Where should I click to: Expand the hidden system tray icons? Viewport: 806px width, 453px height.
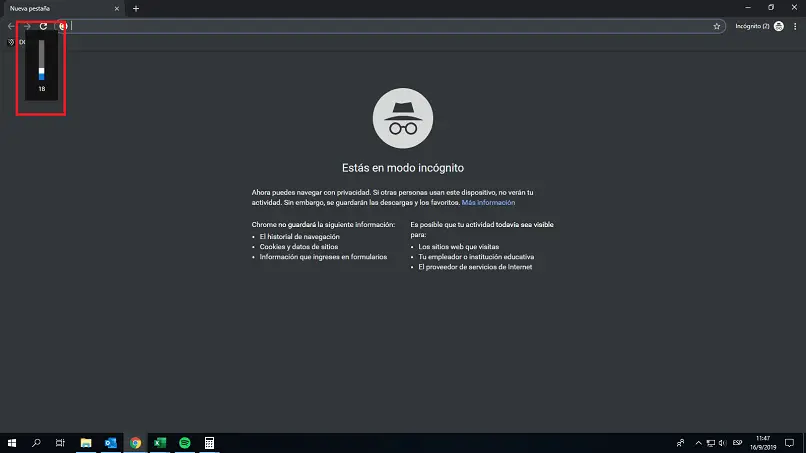coord(698,443)
